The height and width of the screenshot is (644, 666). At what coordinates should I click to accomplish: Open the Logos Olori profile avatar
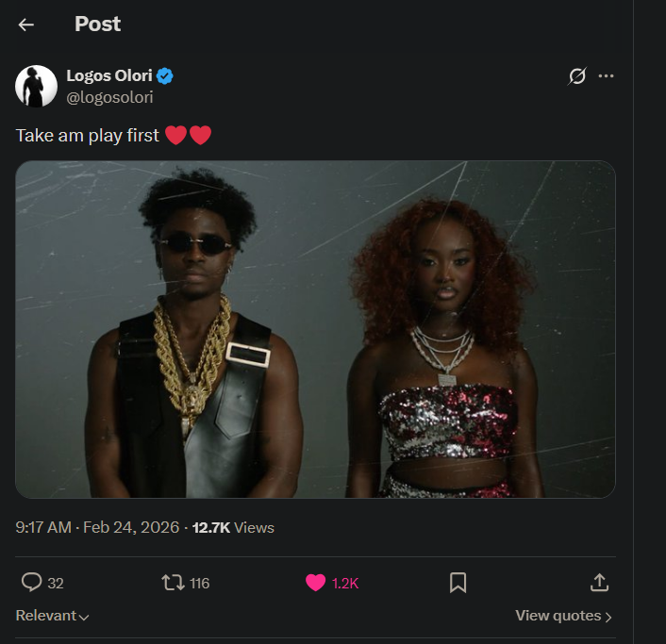click(x=37, y=86)
